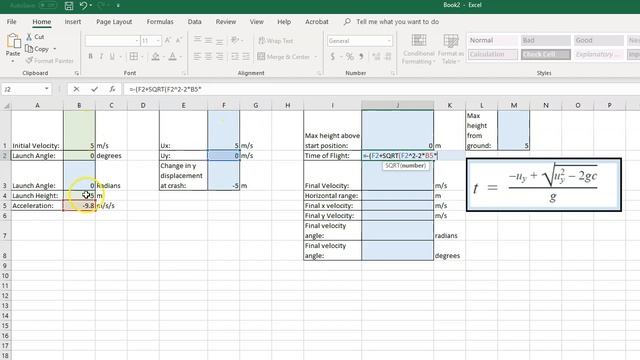640x360 pixels.
Task: Click the Undo arrow icon
Action: pyautogui.click(x=83, y=6)
